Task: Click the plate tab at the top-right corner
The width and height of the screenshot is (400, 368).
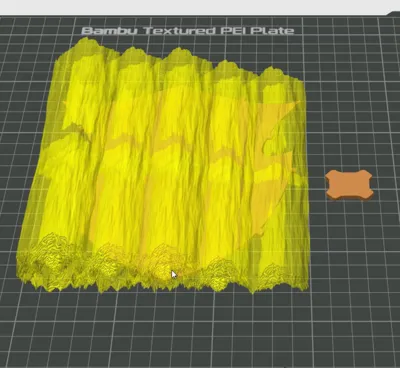Action: tap(393, 13)
